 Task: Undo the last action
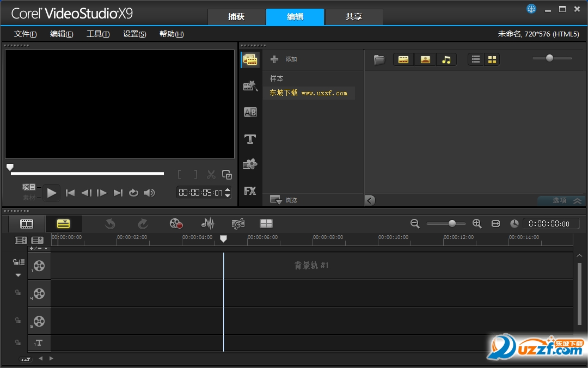pos(110,224)
